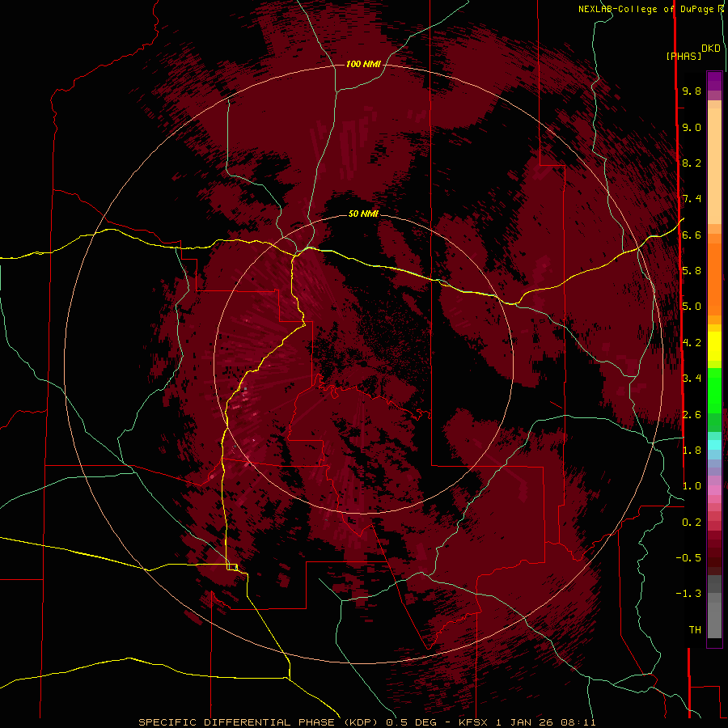The height and width of the screenshot is (728, 728).
Task: Click the 9.0 legend value
Action: (x=692, y=127)
